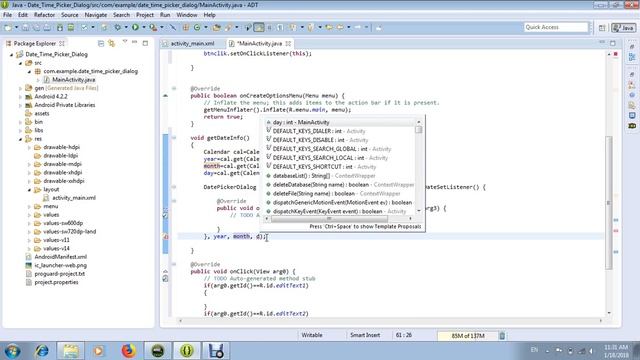Viewport: 640px width, 360px height.
Task: Open the New file dropdown arrow
Action: 16,27
